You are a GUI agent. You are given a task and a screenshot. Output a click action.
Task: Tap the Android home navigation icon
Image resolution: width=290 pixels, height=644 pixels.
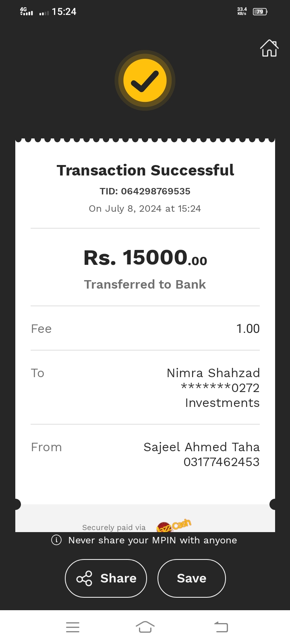coord(145,627)
